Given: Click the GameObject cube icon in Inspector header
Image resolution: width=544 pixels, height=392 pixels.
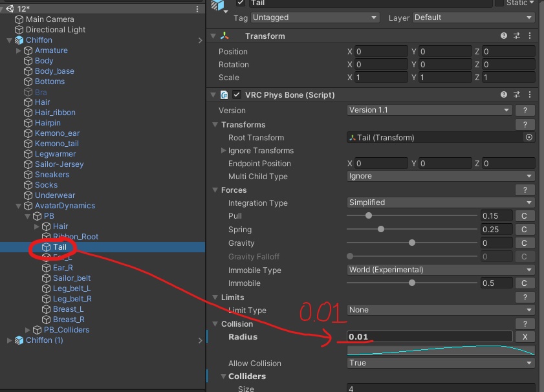Looking at the screenshot, I should [x=218, y=5].
